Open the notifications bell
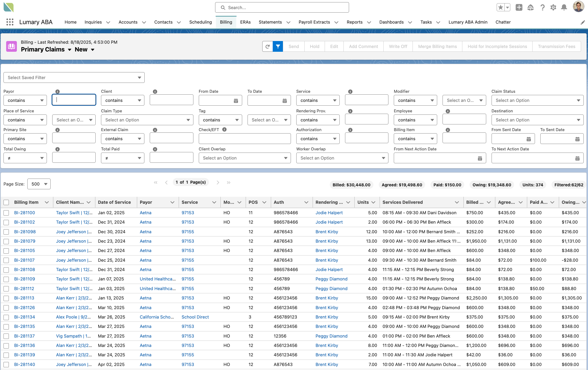Viewport: 588px width, 370px height. point(564,8)
